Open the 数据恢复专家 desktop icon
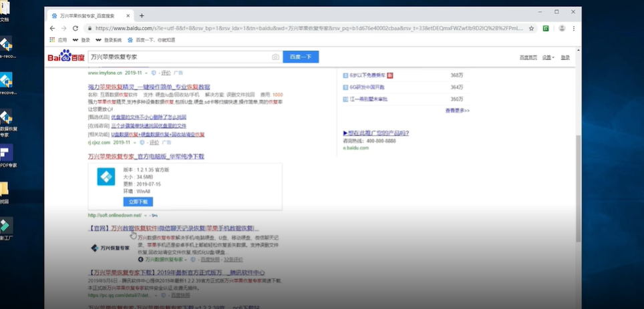Image resolution: width=644 pixels, height=309 pixels. click(x=7, y=123)
